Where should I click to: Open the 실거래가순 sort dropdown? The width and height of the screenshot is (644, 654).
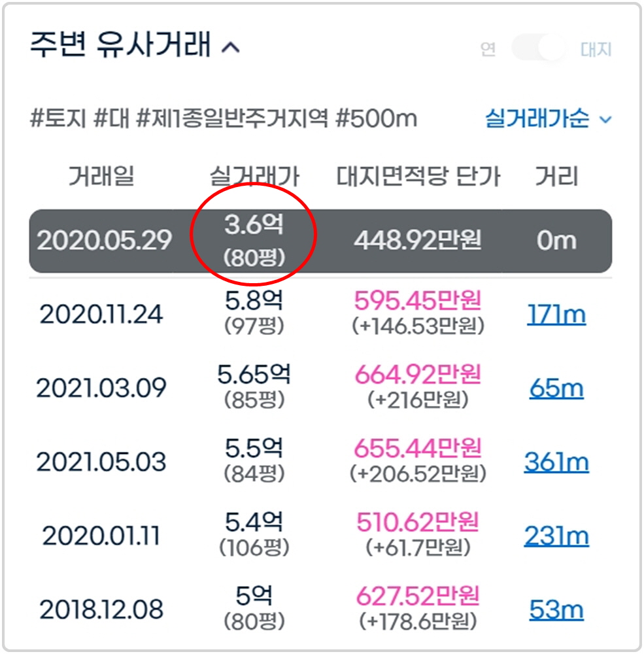pyautogui.click(x=548, y=118)
